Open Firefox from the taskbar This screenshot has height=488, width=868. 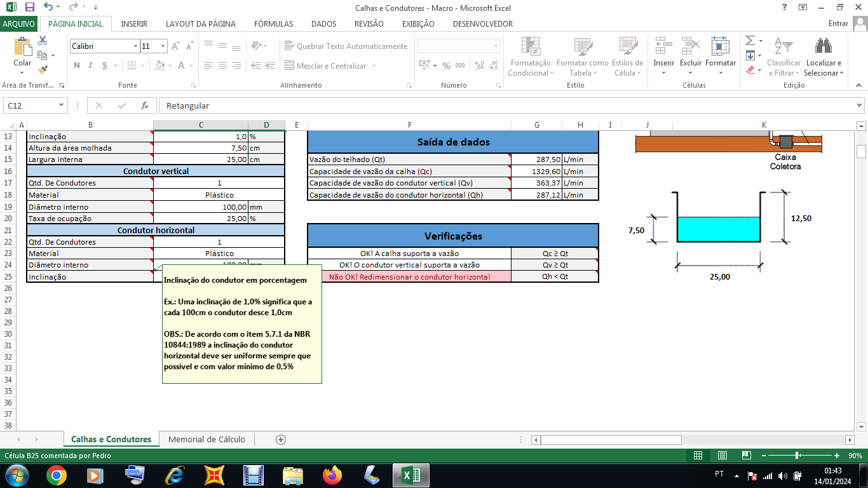[332, 475]
